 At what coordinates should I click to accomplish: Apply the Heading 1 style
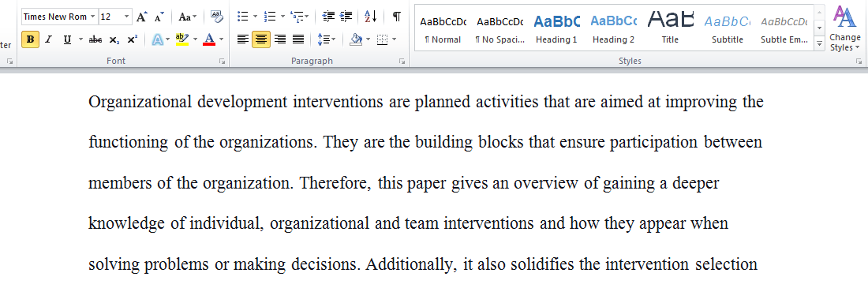[x=556, y=28]
